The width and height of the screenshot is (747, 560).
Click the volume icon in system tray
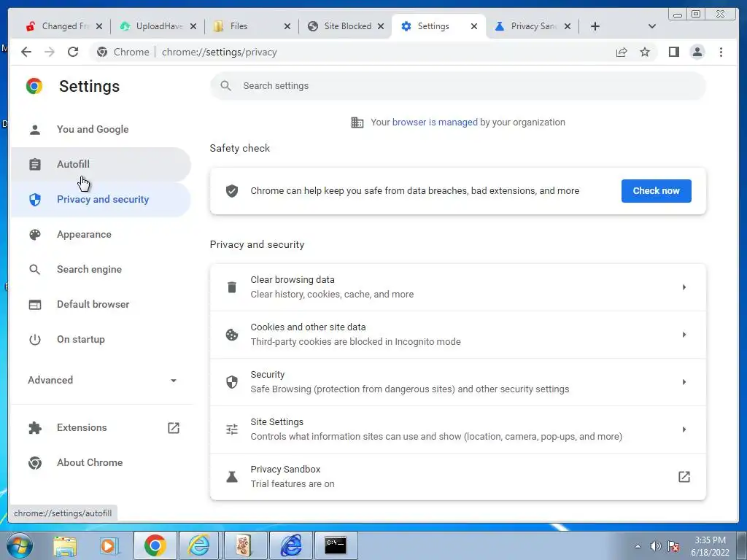pos(656,546)
